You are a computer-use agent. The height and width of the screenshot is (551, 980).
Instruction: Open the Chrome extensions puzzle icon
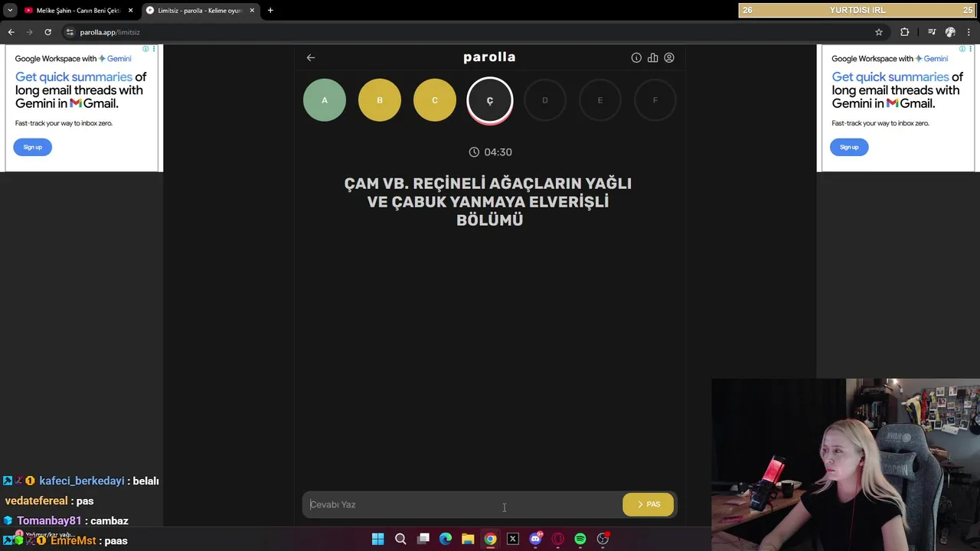coord(905,32)
